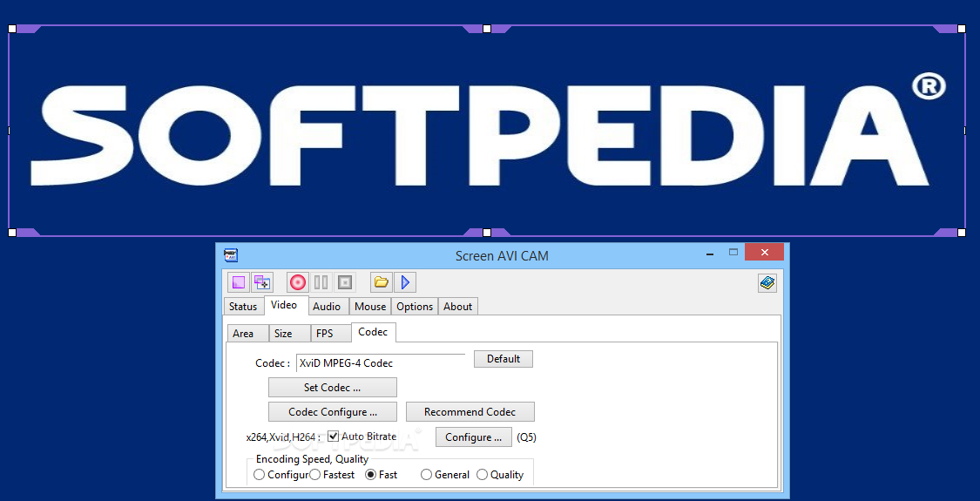Screen dimensions: 980x501
Task: Choose the Fastest encoding speed option
Action: (x=315, y=475)
